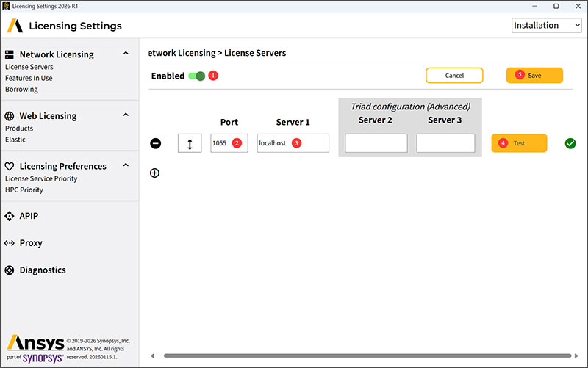This screenshot has height=368, width=588.
Task: Collapse the Network Licensing section
Action: coord(126,53)
